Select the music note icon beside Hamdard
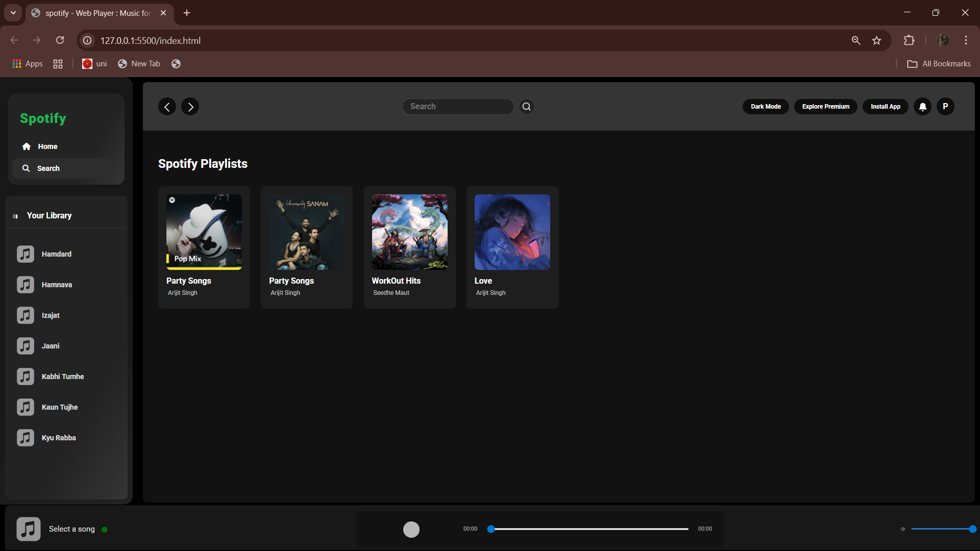Viewport: 980px width, 551px height. click(26, 254)
